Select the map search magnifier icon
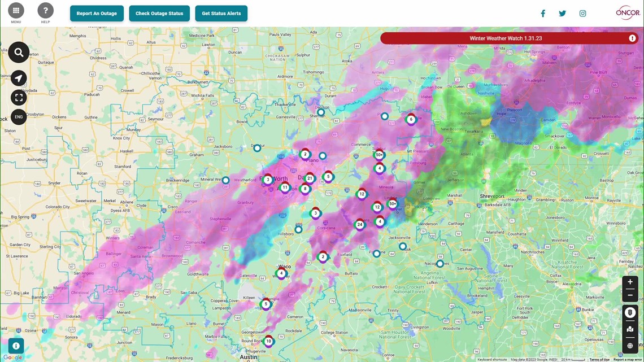 [x=19, y=53]
